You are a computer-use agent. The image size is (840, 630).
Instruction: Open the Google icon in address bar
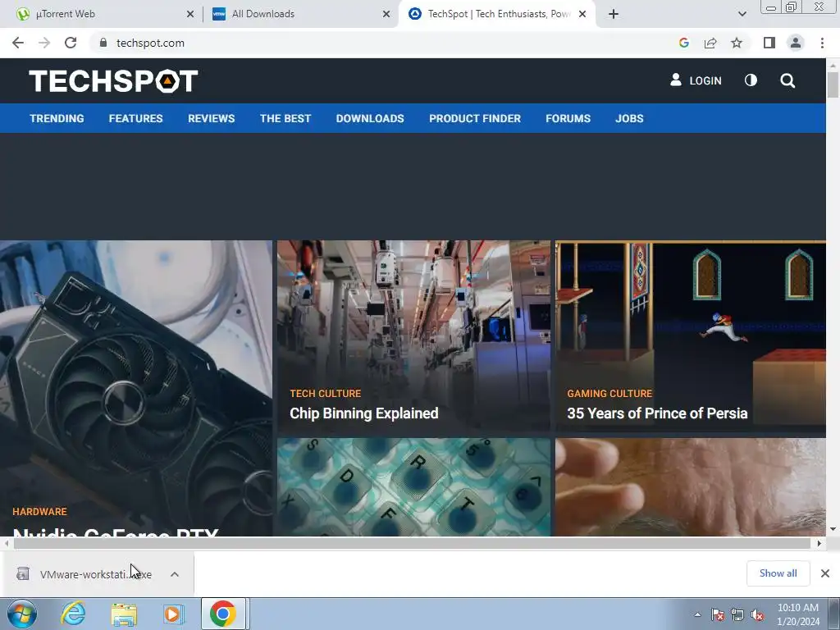[683, 43]
